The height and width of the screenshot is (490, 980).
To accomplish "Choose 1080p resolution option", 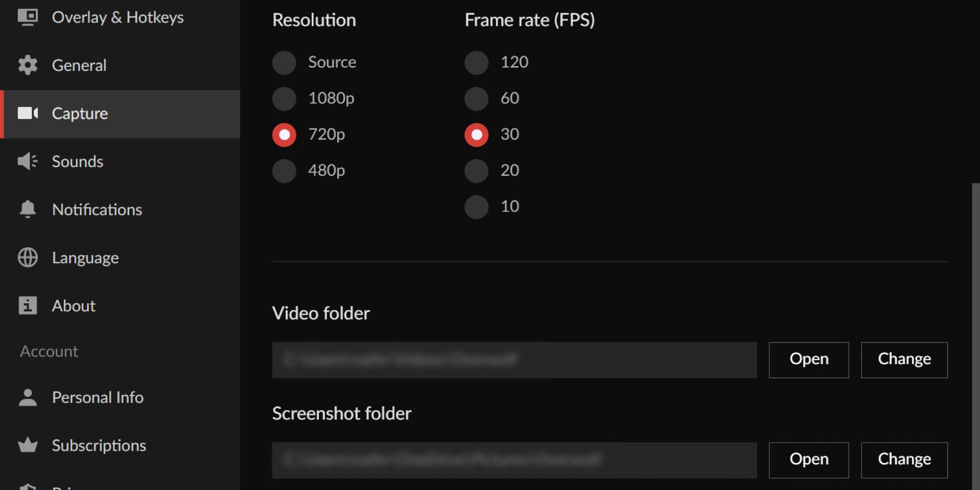I will click(284, 98).
